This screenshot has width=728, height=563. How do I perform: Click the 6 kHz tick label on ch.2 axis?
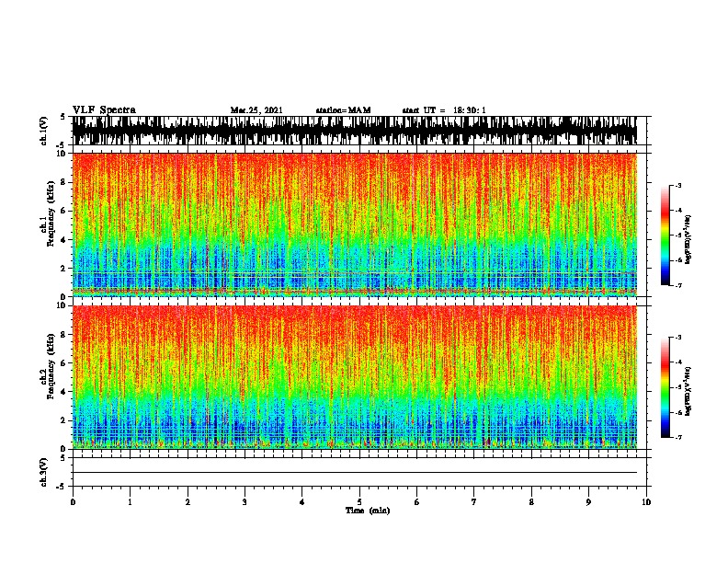point(64,363)
